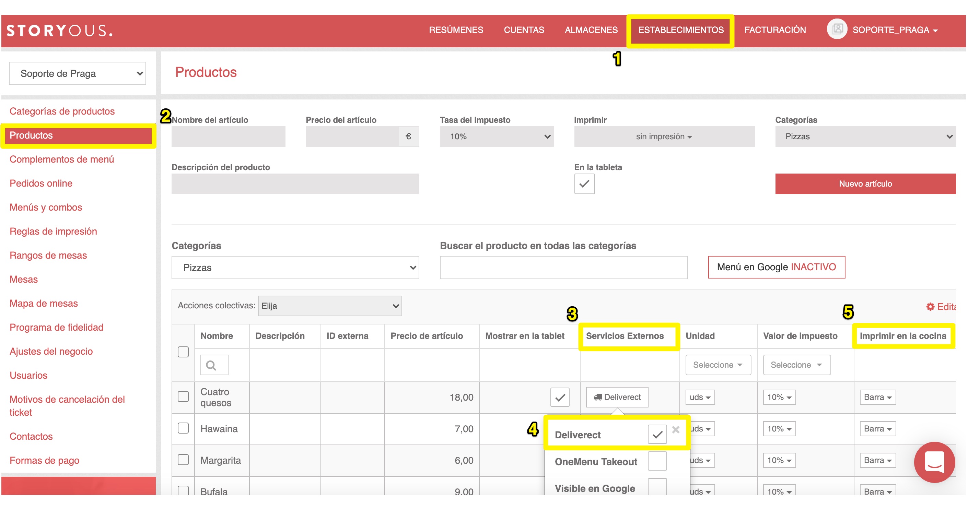The width and height of the screenshot is (980, 509).
Task: Uncheck the Deliverect service checkbox
Action: (x=657, y=434)
